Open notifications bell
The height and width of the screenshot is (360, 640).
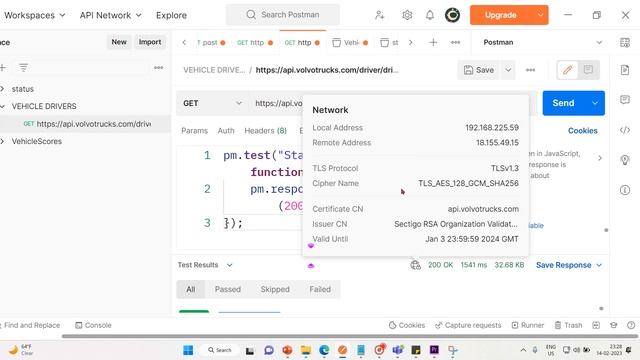[430, 15]
